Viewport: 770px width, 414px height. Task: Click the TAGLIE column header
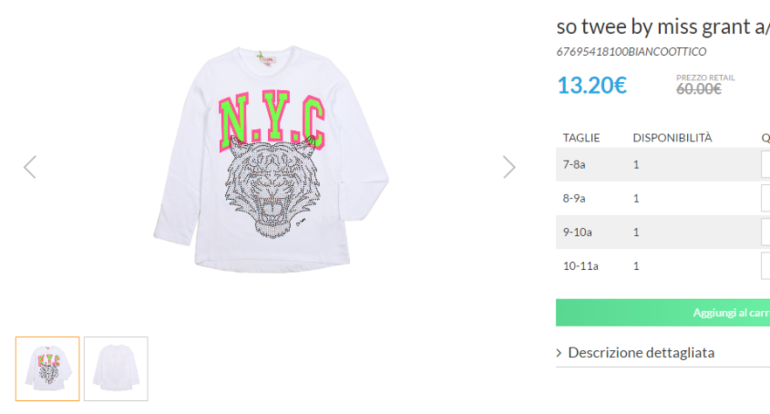click(581, 137)
